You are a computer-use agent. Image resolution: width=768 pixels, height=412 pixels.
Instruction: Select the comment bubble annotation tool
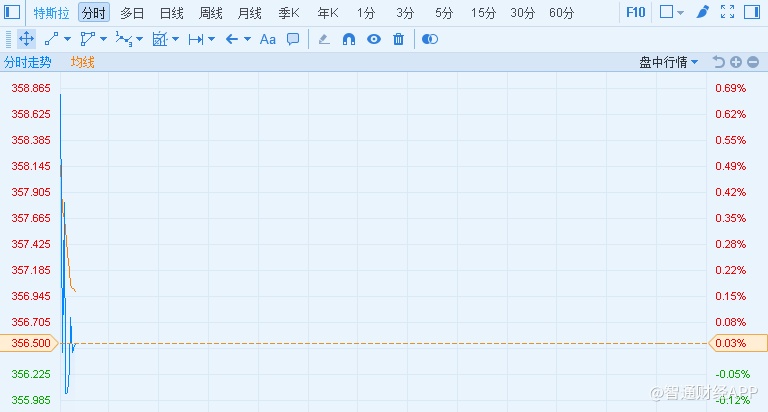293,39
